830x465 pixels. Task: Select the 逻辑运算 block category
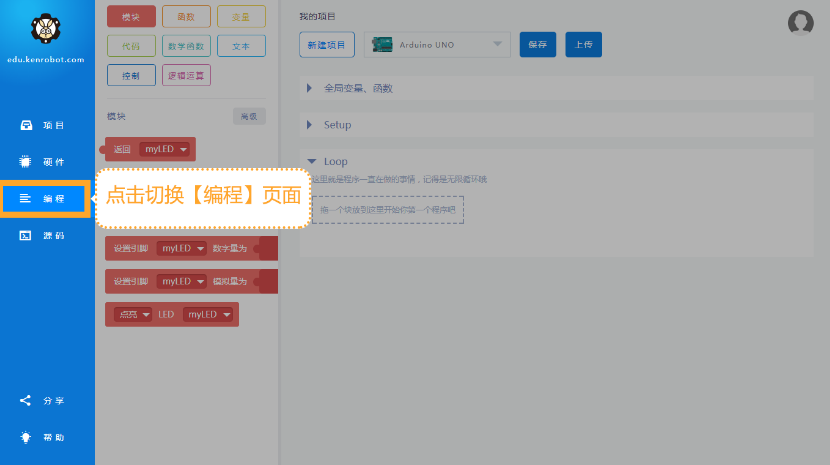pos(186,75)
